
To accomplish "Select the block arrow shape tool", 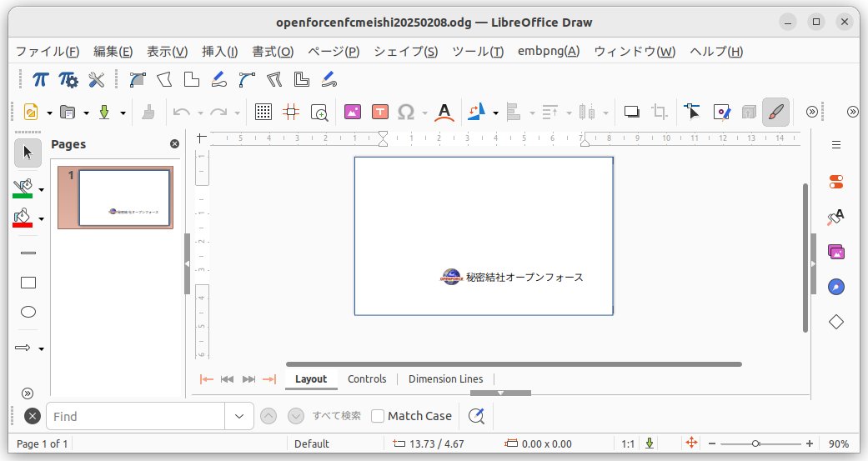I will [x=23, y=348].
